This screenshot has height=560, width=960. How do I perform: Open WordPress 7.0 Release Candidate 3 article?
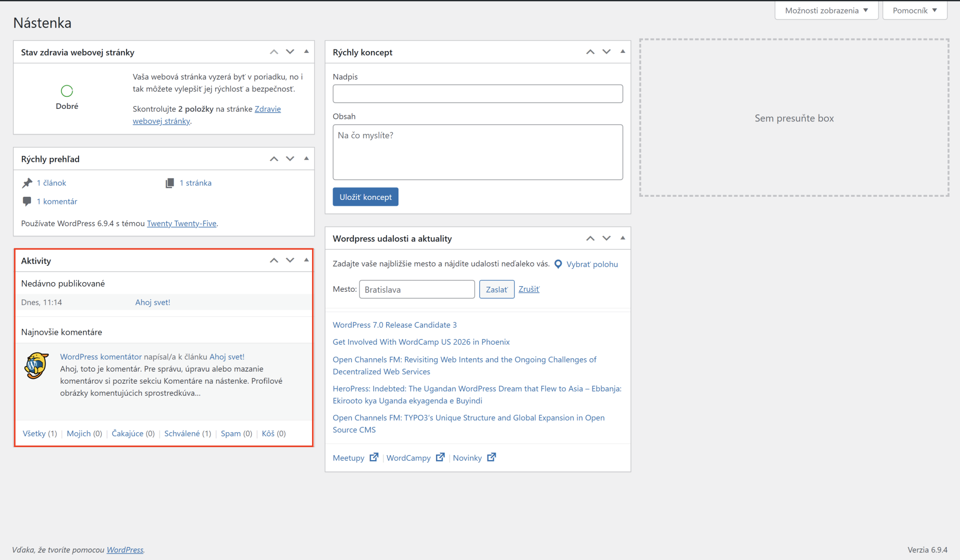[394, 325]
